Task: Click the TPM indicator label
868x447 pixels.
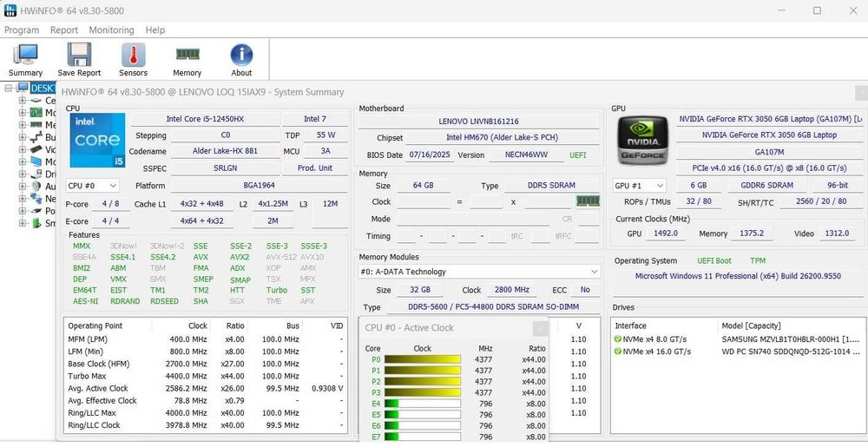Action: 758,260
